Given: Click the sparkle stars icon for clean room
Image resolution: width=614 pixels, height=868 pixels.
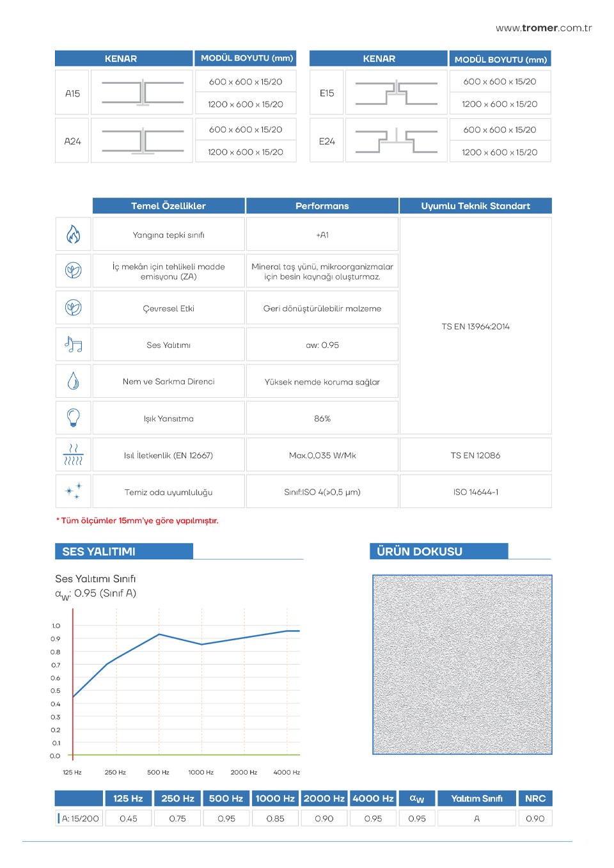Looking at the screenshot, I should click(x=74, y=491).
